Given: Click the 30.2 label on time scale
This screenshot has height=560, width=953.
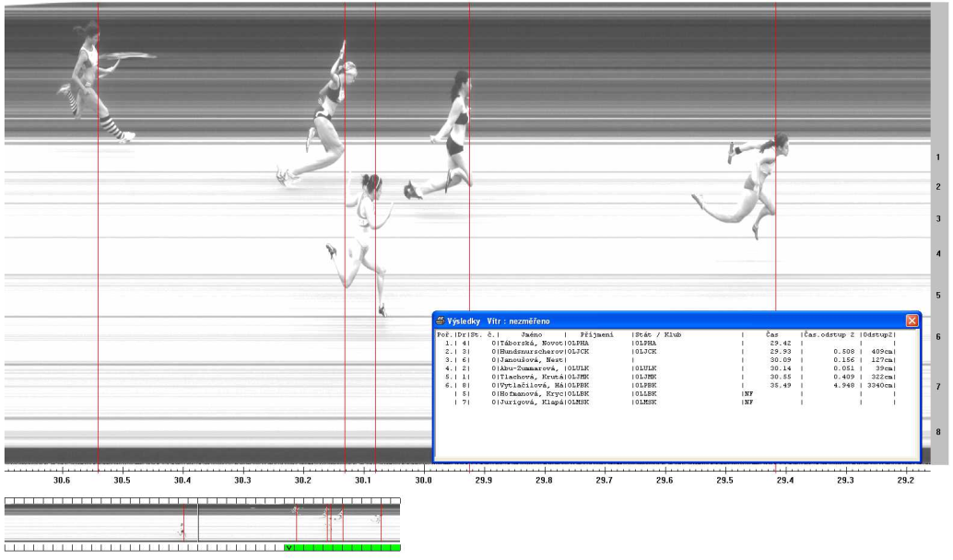Looking at the screenshot, I should tap(302, 481).
